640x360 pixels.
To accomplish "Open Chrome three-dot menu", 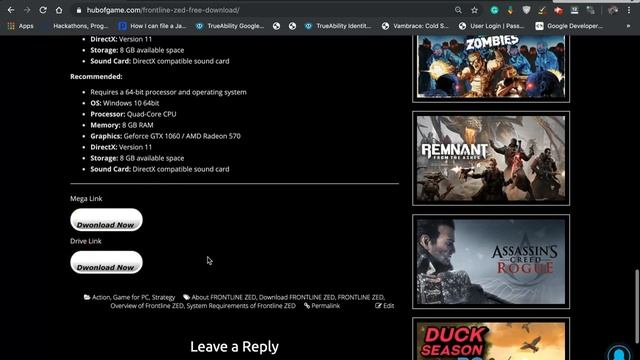I will tap(629, 10).
